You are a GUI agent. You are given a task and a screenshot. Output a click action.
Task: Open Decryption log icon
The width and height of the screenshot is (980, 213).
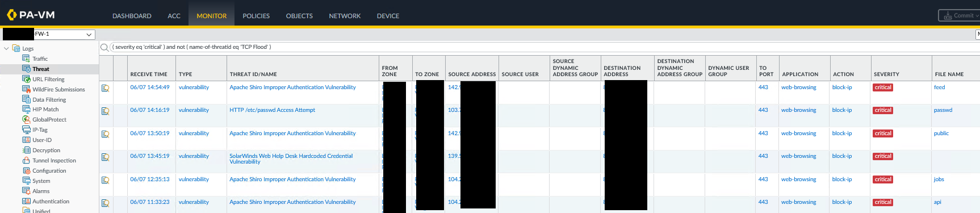tap(26, 150)
